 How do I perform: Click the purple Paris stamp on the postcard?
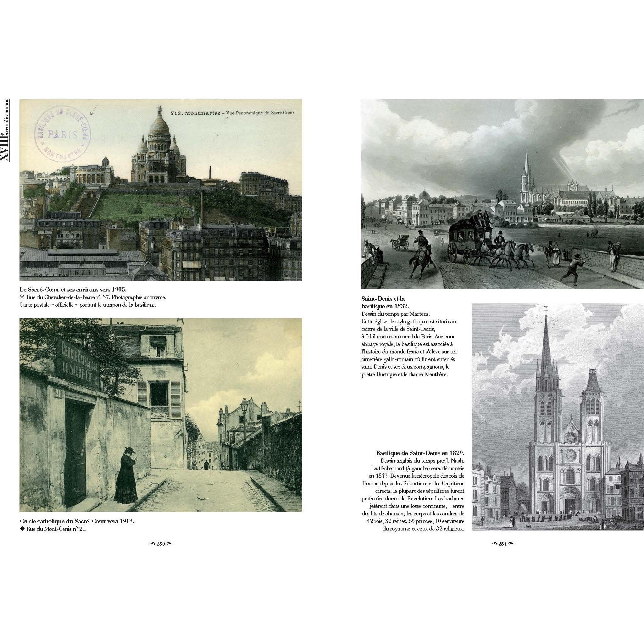pos(63,134)
